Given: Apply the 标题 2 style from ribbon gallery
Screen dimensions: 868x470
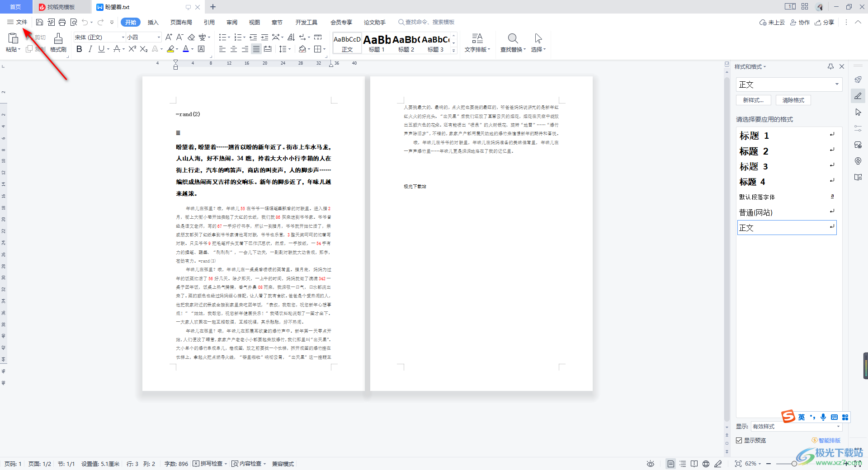Looking at the screenshot, I should (x=406, y=43).
